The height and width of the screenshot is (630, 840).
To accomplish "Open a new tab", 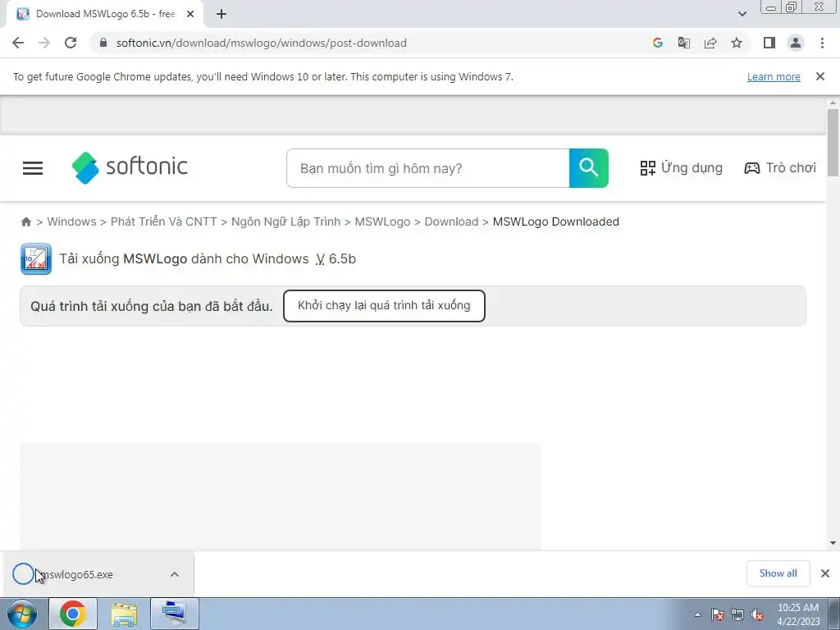I will coord(221,15).
